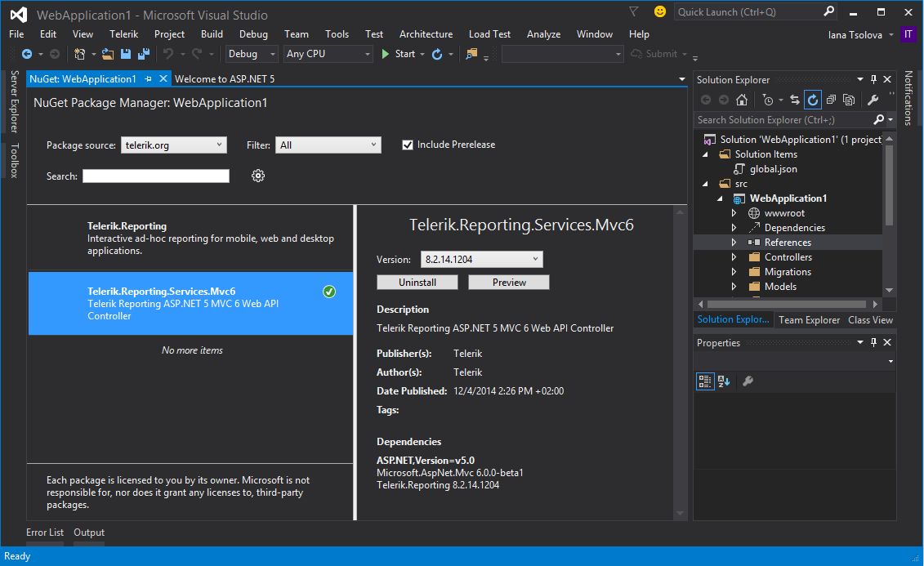924x566 pixels.
Task: Sort properties alphabetically in Properties panel
Action: 724,381
